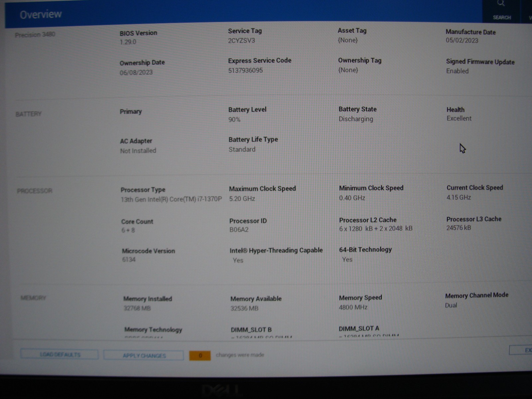Select Ownership Tag value {None}
This screenshot has width=532, height=399.
(x=348, y=70)
